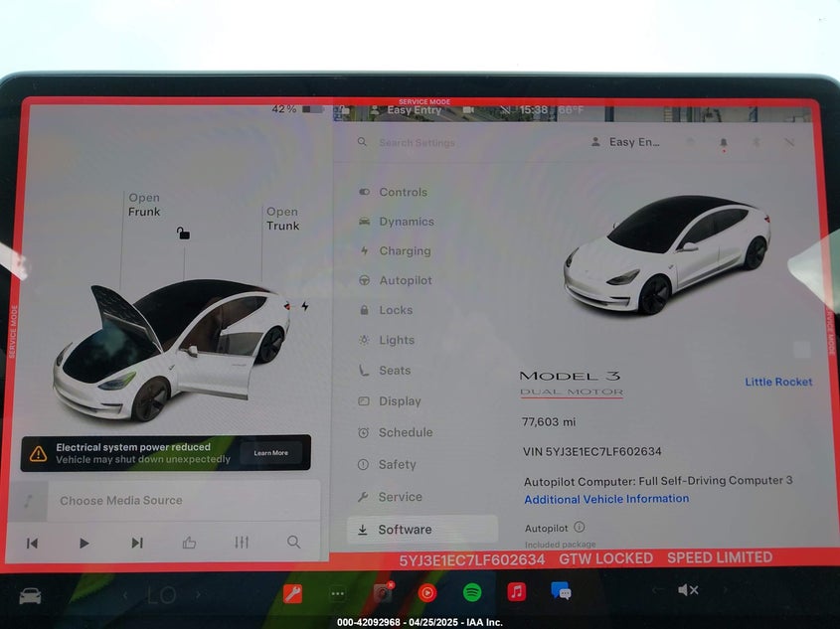Open the Autopilot settings menu item
The image size is (840, 629).
[405, 281]
